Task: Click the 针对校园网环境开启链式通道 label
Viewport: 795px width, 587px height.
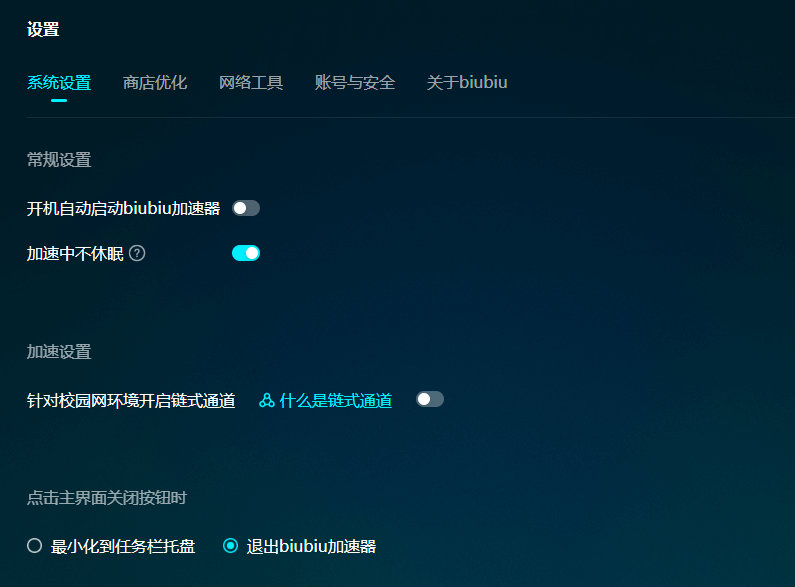Action: [131, 400]
